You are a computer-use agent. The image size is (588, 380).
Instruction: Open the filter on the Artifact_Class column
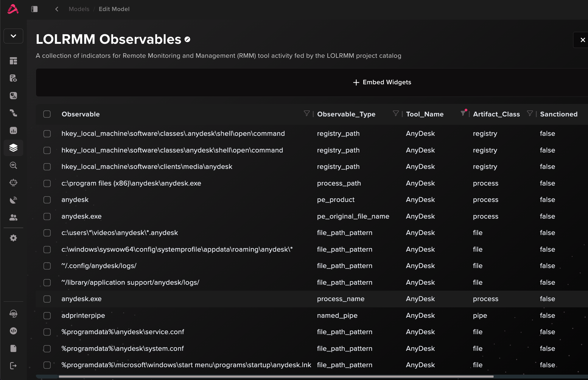pyautogui.click(x=530, y=113)
